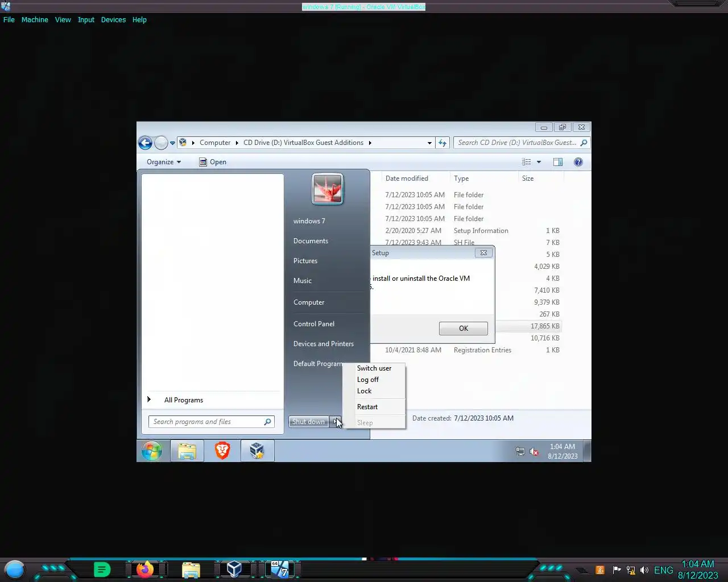Open the view options dropdown arrow

539,162
